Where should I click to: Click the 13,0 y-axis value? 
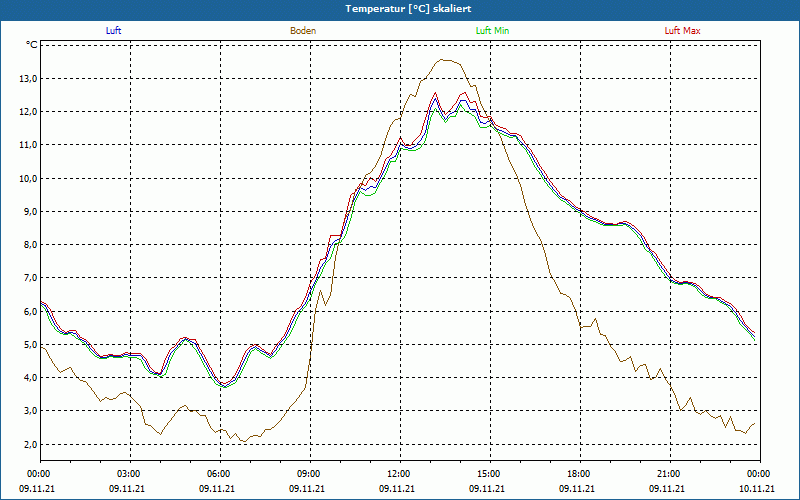coord(29,79)
